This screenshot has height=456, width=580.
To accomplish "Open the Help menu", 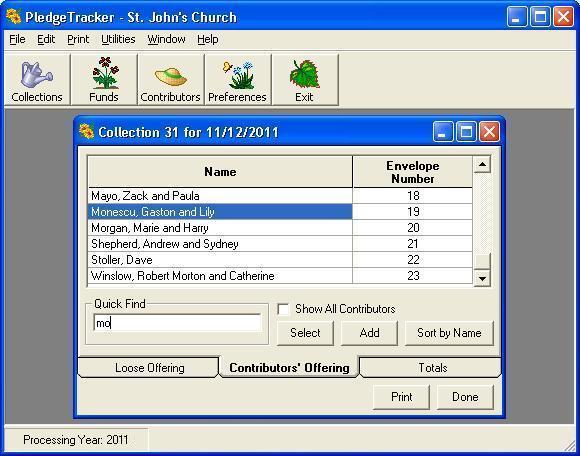I will [208, 39].
